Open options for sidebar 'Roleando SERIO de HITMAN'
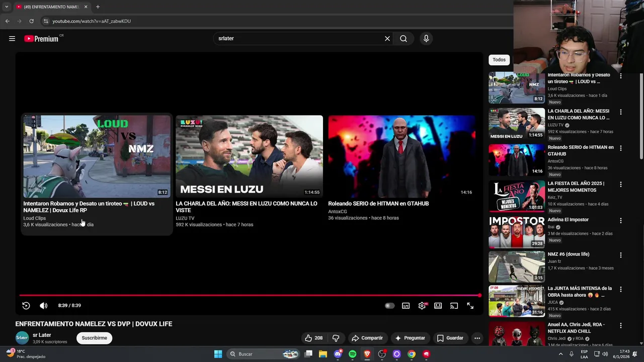This screenshot has height=362, width=644. [x=620, y=148]
